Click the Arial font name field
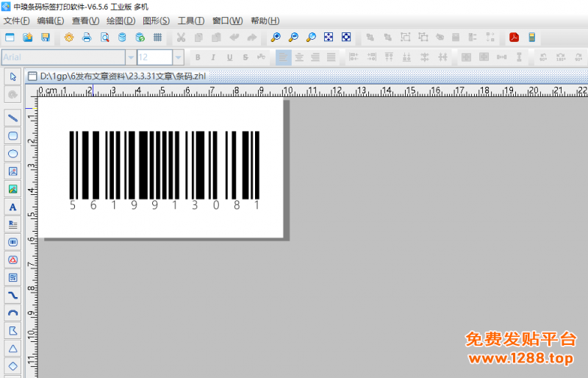 click(x=63, y=57)
